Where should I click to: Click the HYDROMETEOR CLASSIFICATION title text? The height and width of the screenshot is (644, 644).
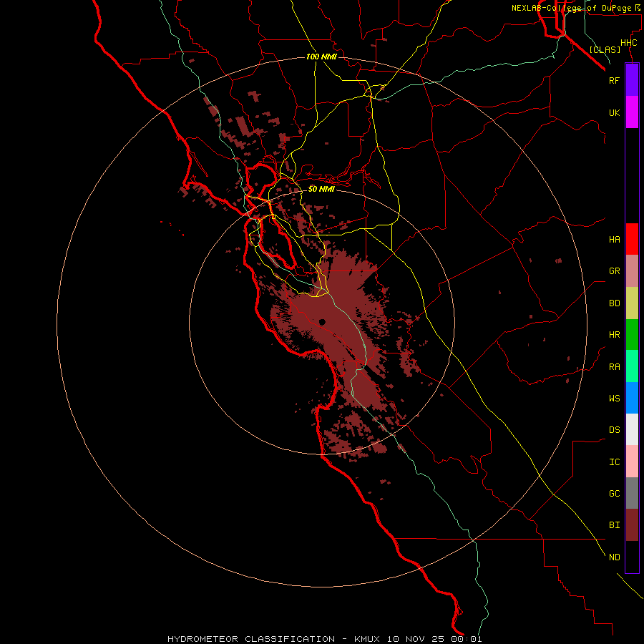pos(251,639)
